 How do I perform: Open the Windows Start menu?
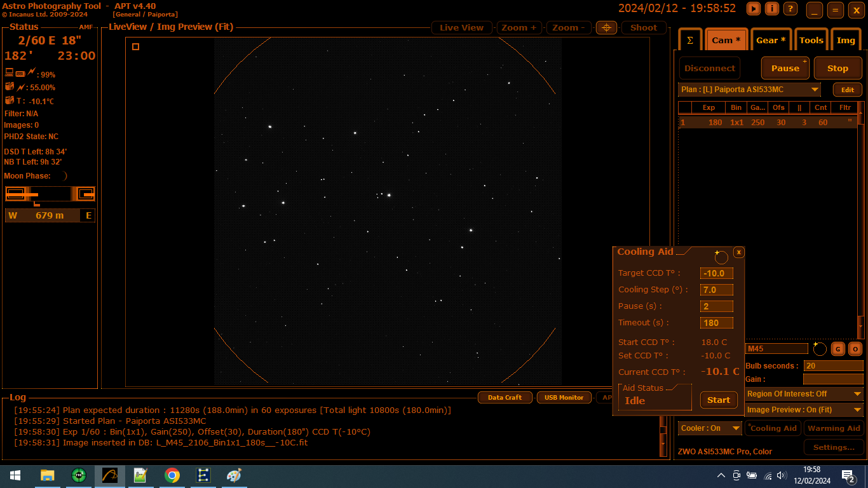click(15, 475)
